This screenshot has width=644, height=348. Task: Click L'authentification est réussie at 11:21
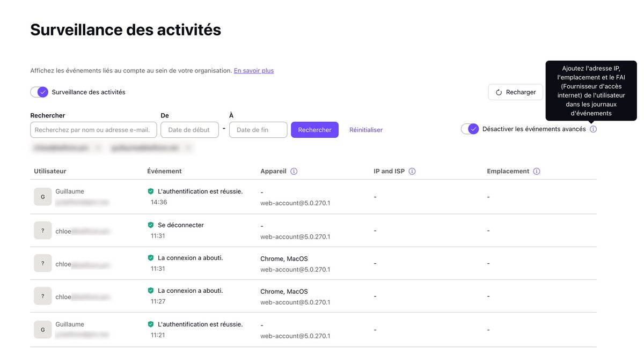[200, 324]
